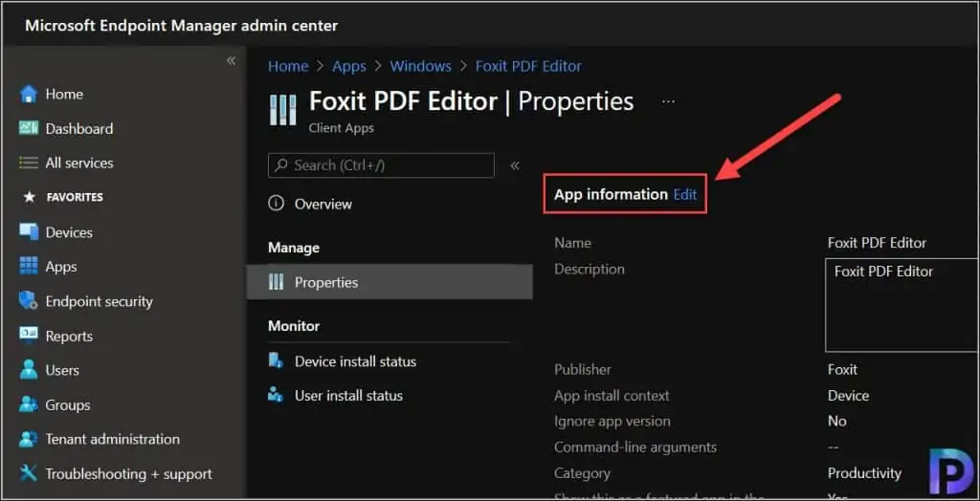The width and height of the screenshot is (980, 501).
Task: Click the Publisher value Foxit
Action: pos(842,370)
